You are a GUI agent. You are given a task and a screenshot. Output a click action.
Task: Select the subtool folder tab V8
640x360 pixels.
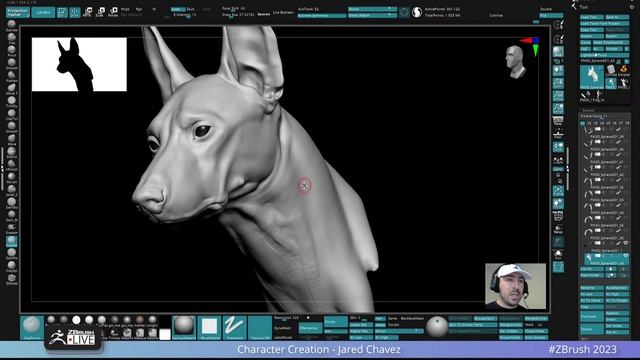click(627, 123)
